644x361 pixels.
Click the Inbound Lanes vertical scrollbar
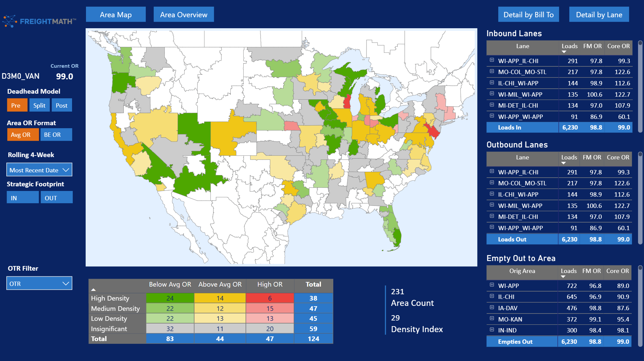tap(640, 86)
